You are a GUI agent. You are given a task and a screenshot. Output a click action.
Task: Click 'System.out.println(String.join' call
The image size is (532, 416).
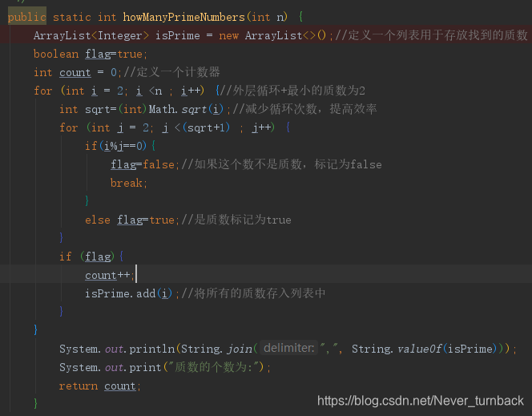(x=159, y=349)
